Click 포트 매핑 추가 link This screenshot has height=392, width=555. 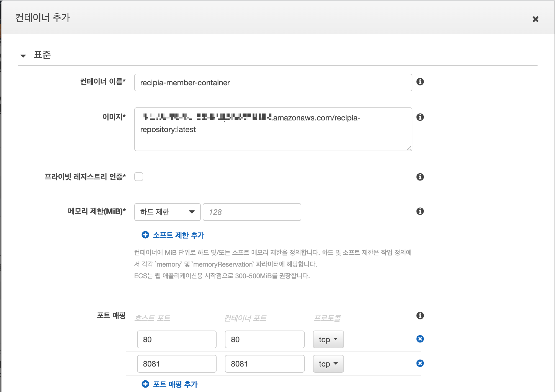coord(175,384)
